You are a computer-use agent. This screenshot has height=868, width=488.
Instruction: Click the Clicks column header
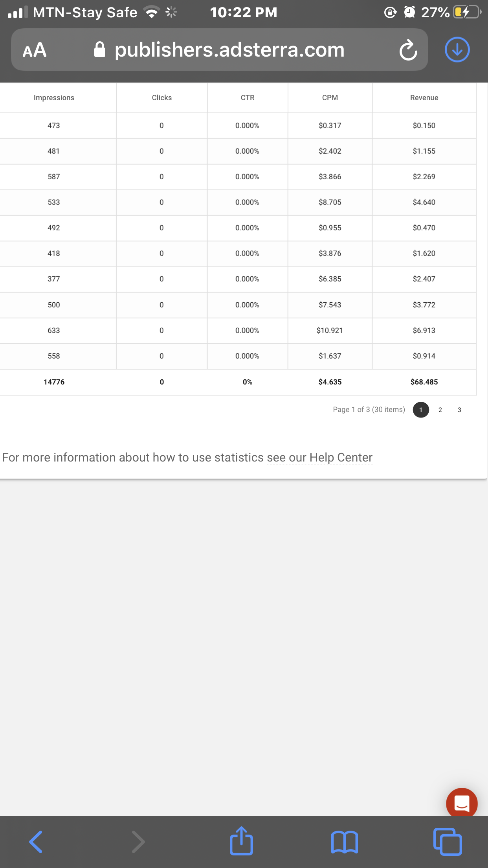point(162,98)
